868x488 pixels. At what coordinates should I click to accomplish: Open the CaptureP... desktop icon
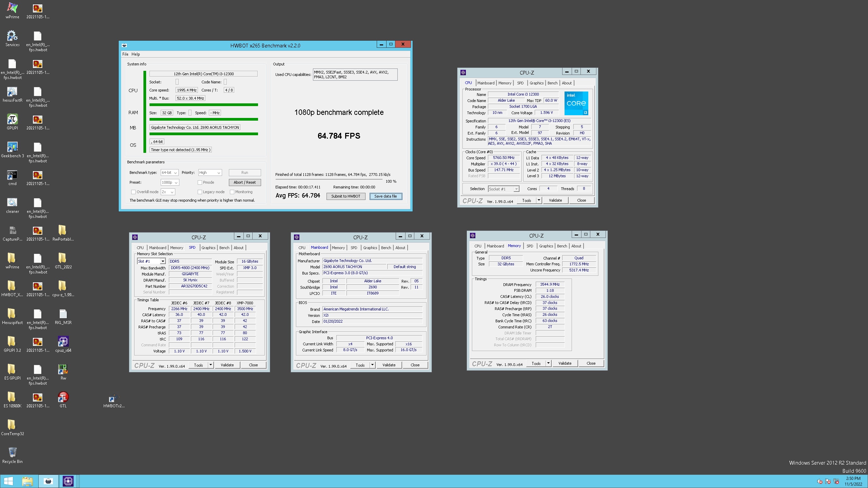pos(12,233)
